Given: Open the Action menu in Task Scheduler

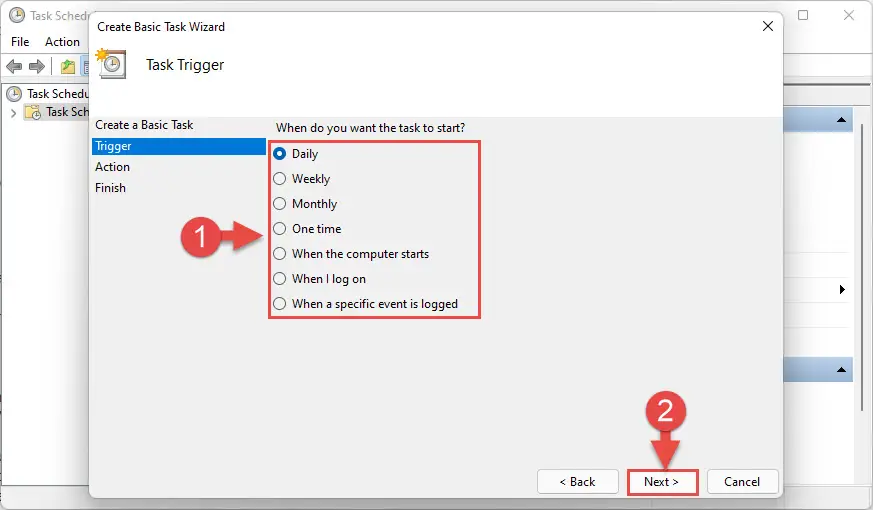Looking at the screenshot, I should [x=62, y=42].
